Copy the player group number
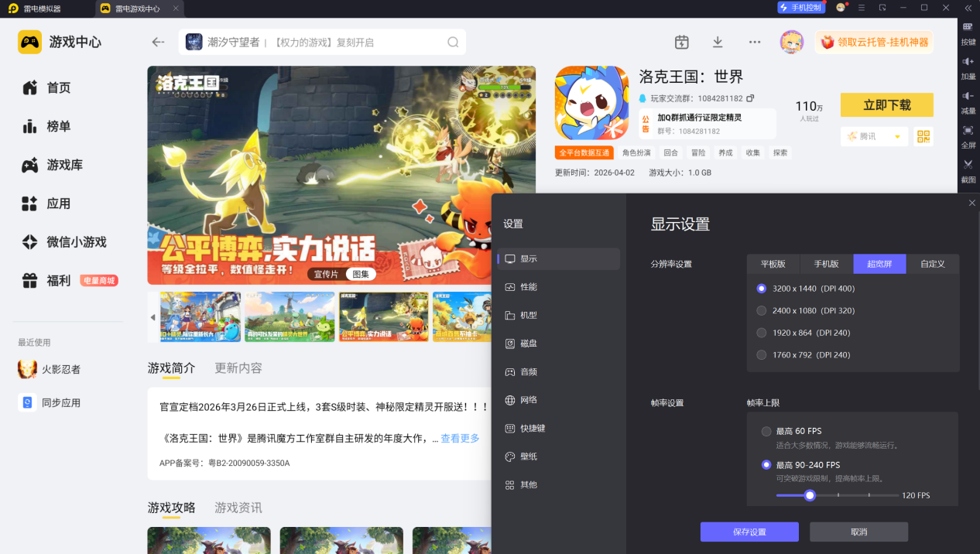Screen dimensions: 980x554 (750, 98)
